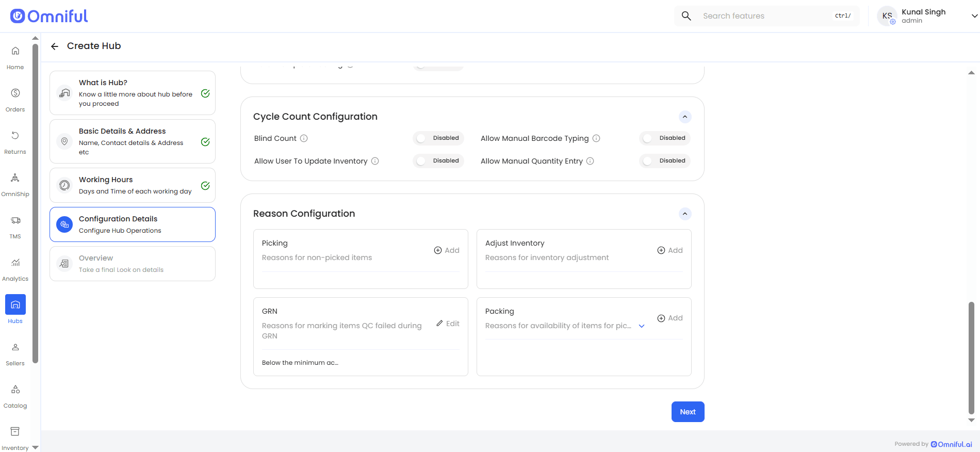Open Analytics from the sidebar

point(15,263)
